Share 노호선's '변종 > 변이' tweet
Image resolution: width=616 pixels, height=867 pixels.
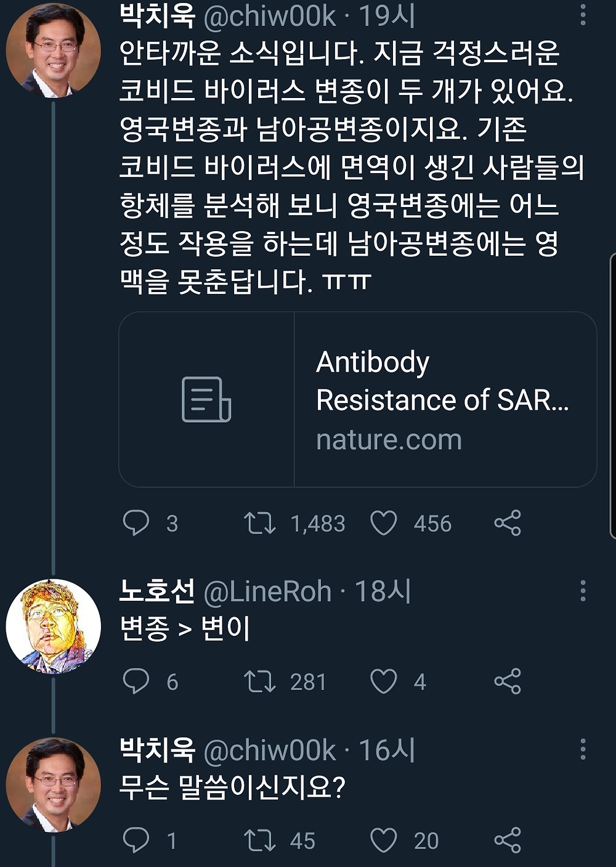508,681
